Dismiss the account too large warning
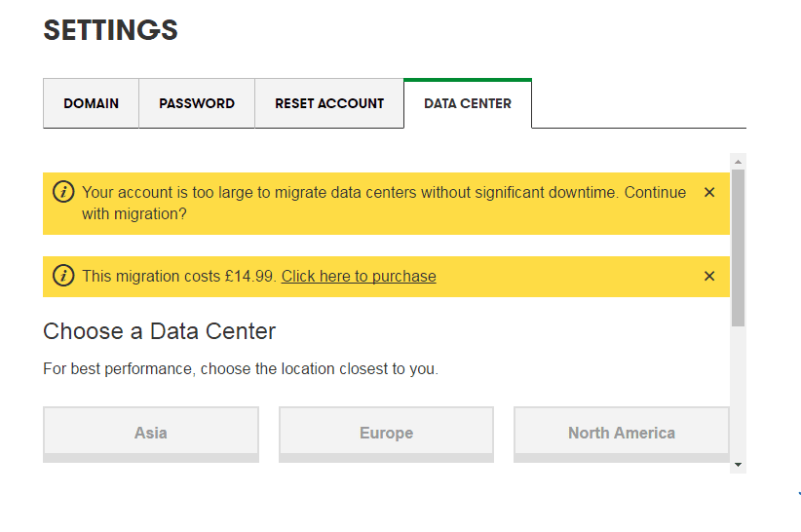Screen dimensions: 801x532 [709, 192]
